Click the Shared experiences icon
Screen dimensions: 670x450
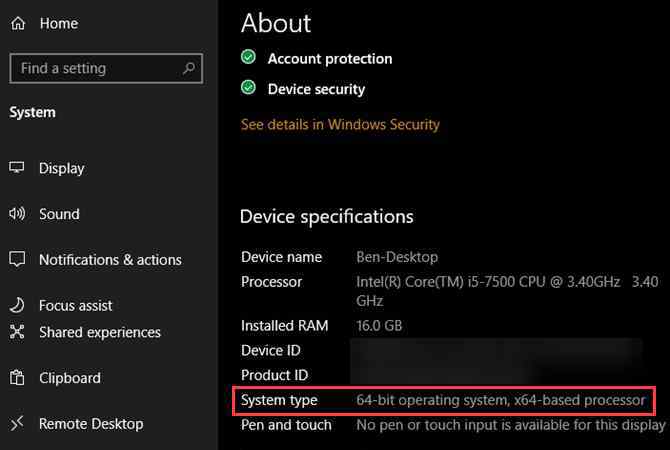tap(17, 332)
